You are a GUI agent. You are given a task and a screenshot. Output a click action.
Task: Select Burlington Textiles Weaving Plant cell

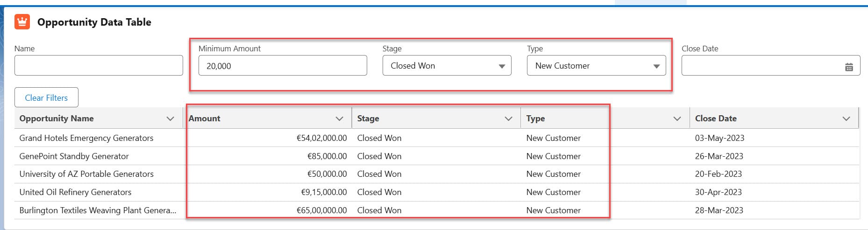tap(98, 210)
